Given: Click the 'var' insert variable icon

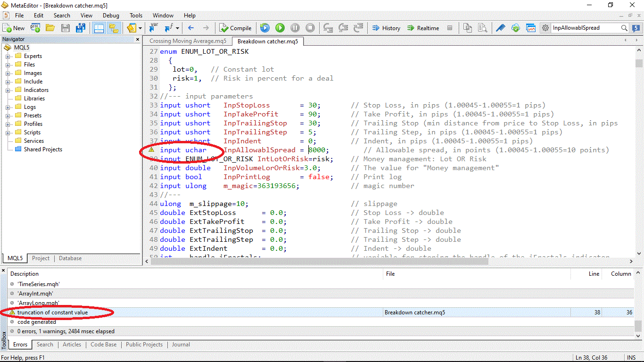Looking at the screenshot, I should pyautogui.click(x=154, y=28).
